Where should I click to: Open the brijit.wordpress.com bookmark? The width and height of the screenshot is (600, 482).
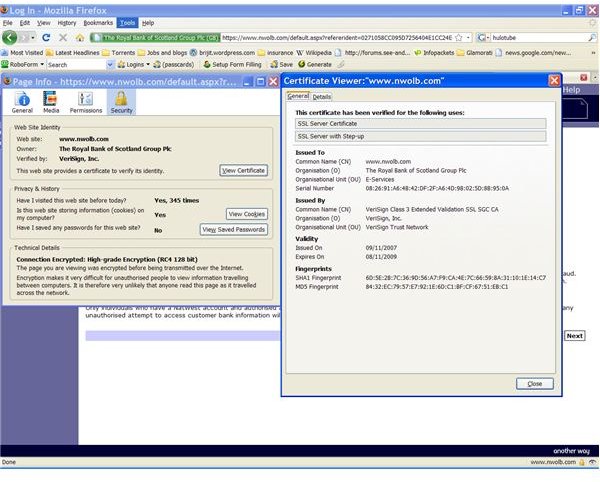click(x=222, y=52)
